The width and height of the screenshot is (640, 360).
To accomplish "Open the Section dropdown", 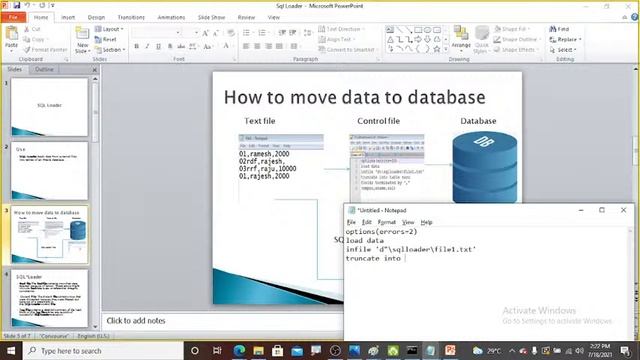I will click(x=110, y=49).
